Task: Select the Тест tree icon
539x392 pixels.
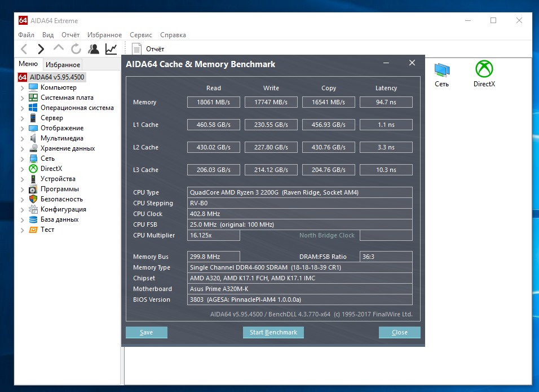Action: click(x=33, y=230)
